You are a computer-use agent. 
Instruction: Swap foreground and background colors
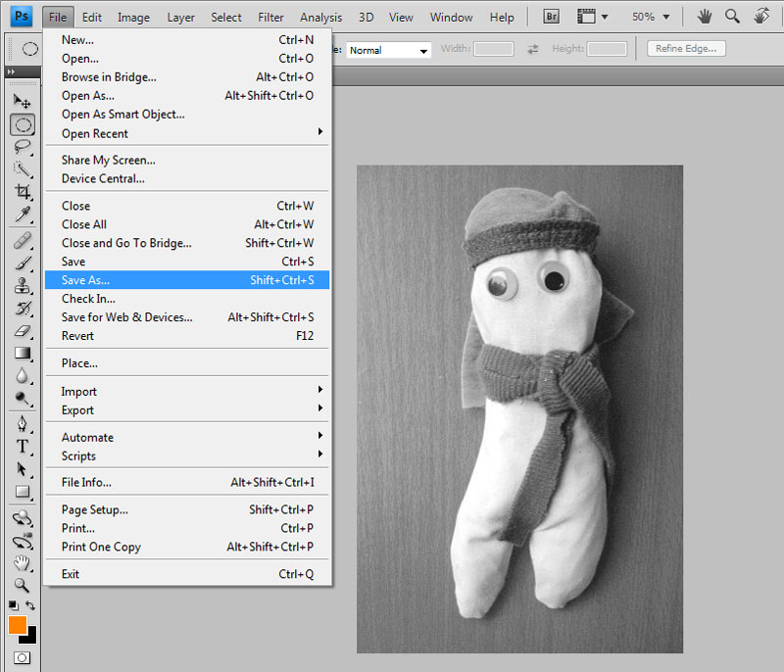click(30, 603)
